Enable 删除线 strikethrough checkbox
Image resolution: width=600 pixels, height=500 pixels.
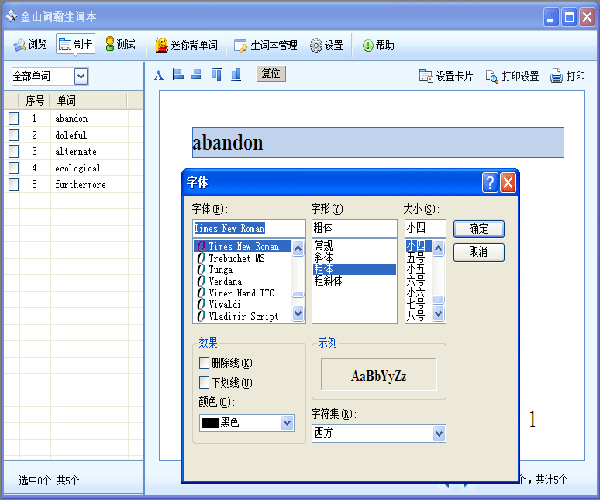point(204,363)
